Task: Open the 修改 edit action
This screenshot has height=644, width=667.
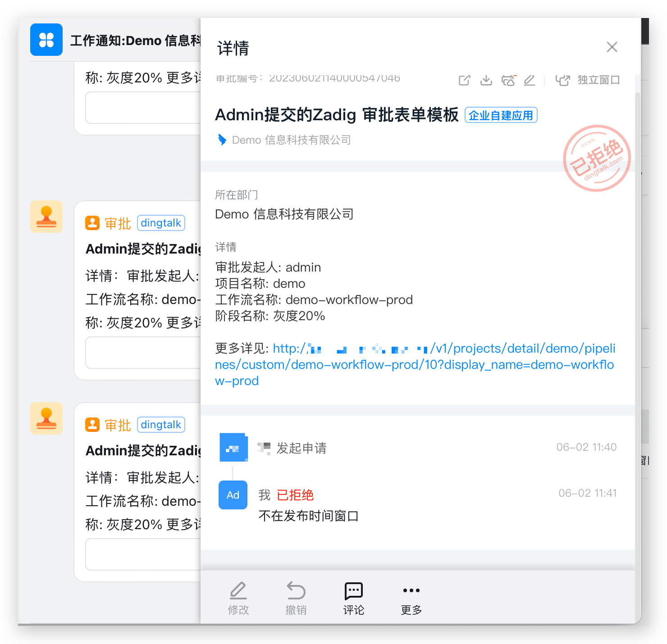Action: pos(238,598)
